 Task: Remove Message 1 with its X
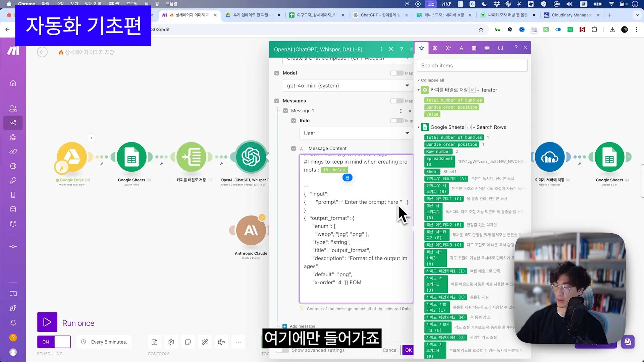pyautogui.click(x=410, y=111)
